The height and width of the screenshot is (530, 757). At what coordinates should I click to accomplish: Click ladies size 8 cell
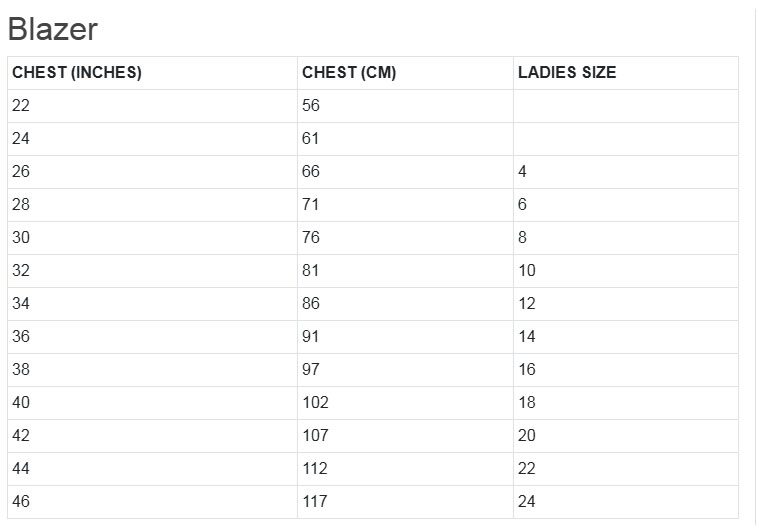click(x=523, y=238)
